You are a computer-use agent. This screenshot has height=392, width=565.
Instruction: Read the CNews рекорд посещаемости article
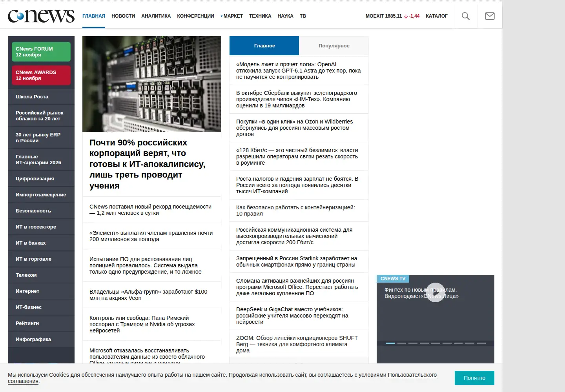(150, 210)
